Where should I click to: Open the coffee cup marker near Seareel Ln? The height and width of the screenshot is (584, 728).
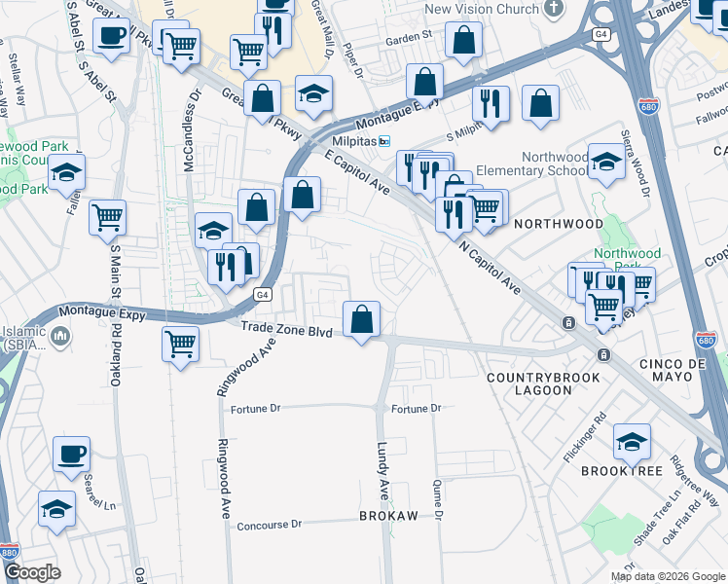click(71, 456)
